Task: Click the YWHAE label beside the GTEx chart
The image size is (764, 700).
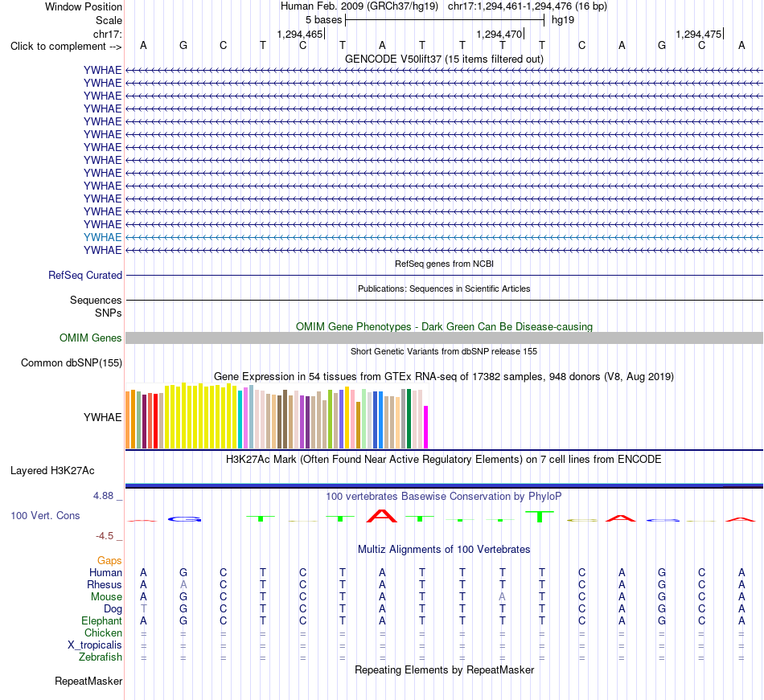Action: (102, 417)
